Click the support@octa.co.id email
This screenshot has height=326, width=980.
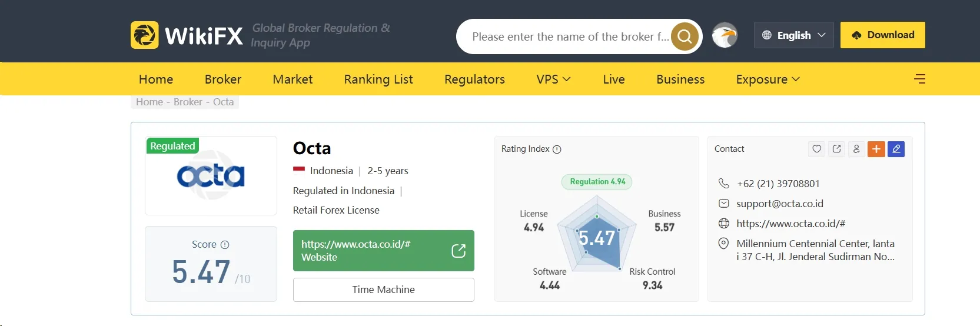click(x=780, y=204)
